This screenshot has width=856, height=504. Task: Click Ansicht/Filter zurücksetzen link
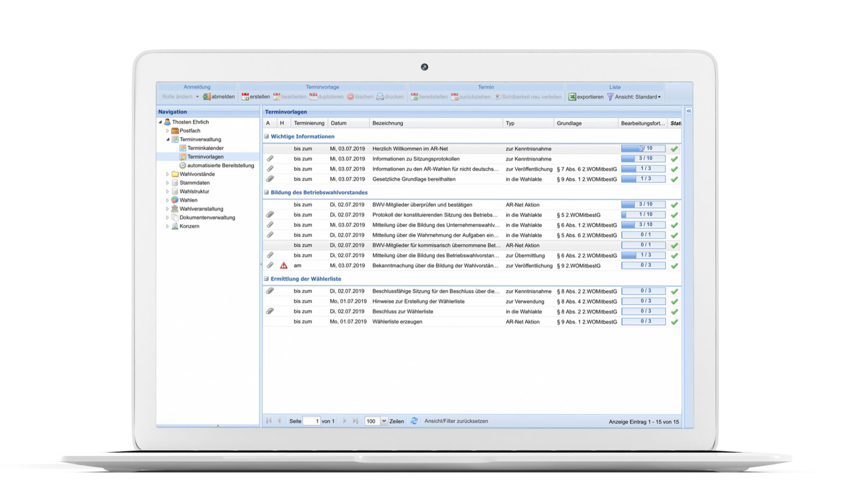[456, 421]
